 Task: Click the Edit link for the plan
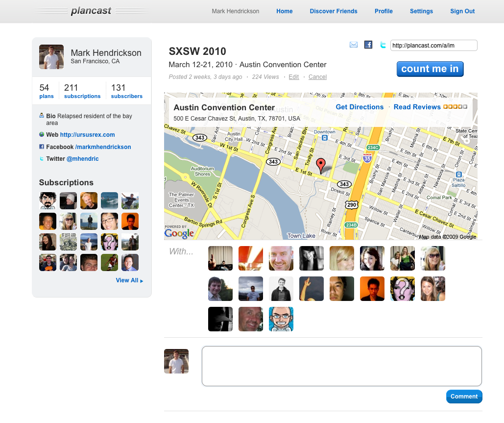tap(293, 77)
